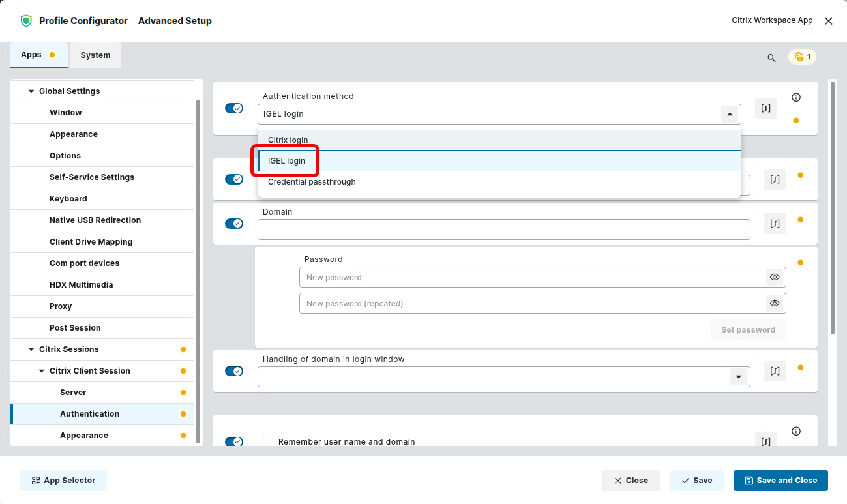Switch to the System tab
This screenshot has height=504, width=847.
point(95,55)
